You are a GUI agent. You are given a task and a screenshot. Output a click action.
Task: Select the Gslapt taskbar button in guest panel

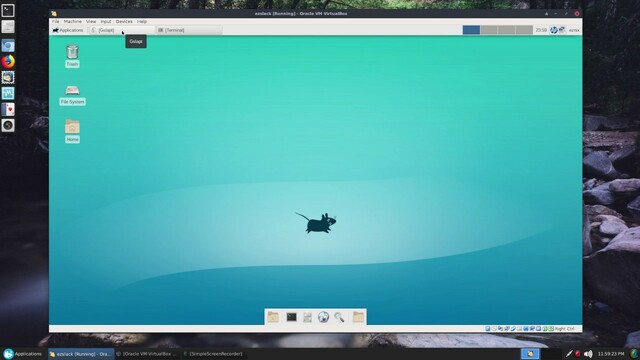click(122, 30)
